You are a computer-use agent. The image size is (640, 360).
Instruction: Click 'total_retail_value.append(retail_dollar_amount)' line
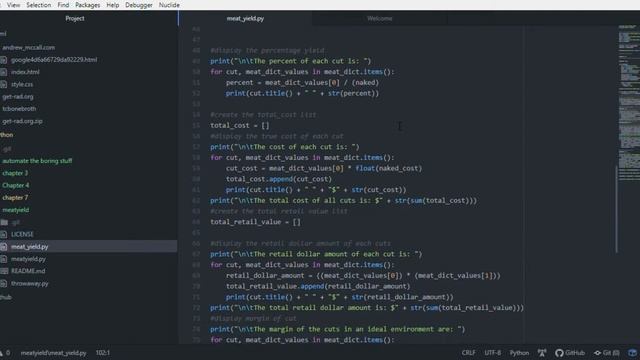pyautogui.click(x=318, y=287)
